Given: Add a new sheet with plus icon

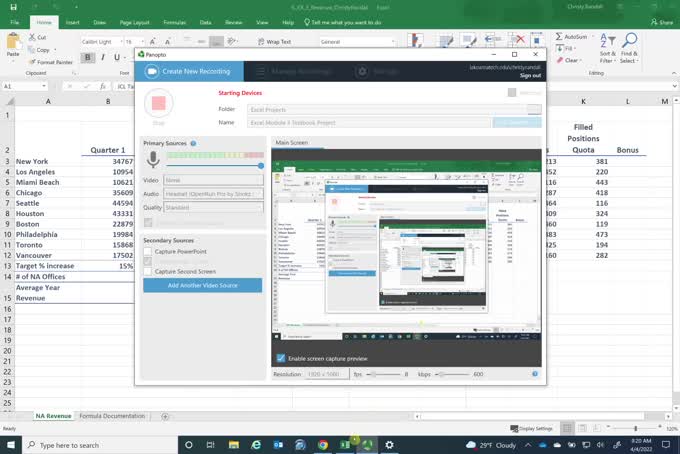Looking at the screenshot, I should pyautogui.click(x=165, y=416).
